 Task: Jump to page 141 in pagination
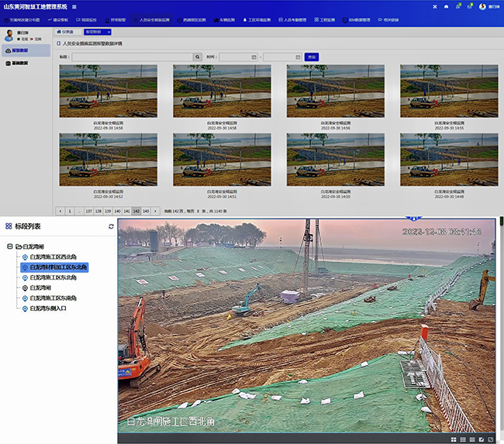pyautogui.click(x=126, y=211)
